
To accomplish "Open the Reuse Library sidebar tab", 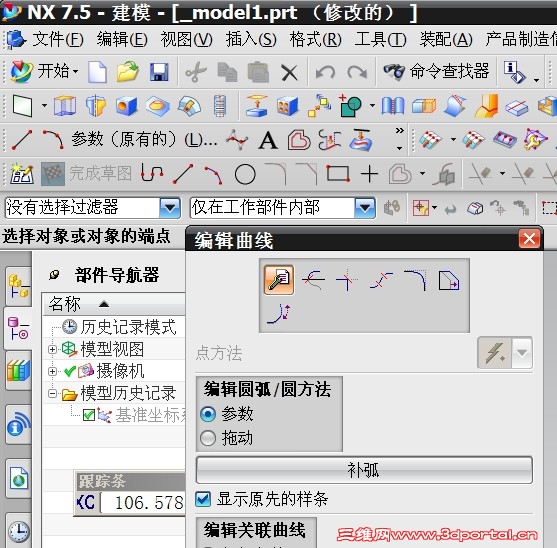I will point(18,370).
